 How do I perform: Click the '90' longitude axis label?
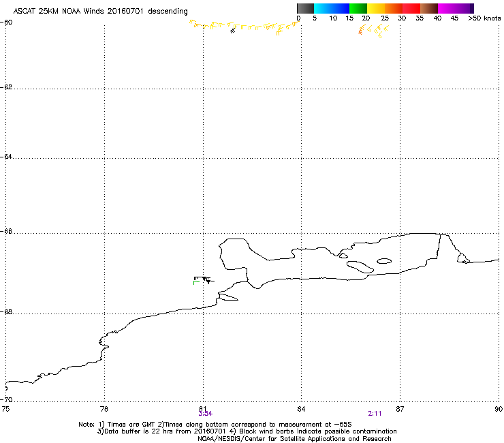(x=499, y=409)
